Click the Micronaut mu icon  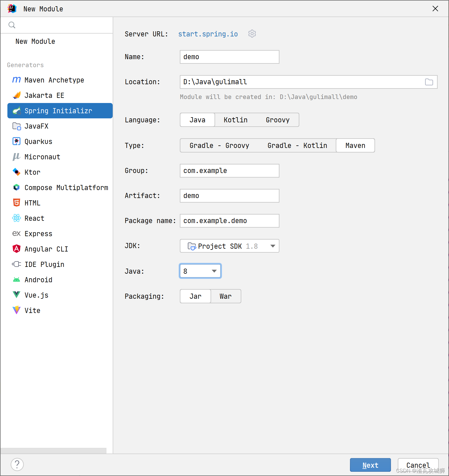tap(17, 157)
